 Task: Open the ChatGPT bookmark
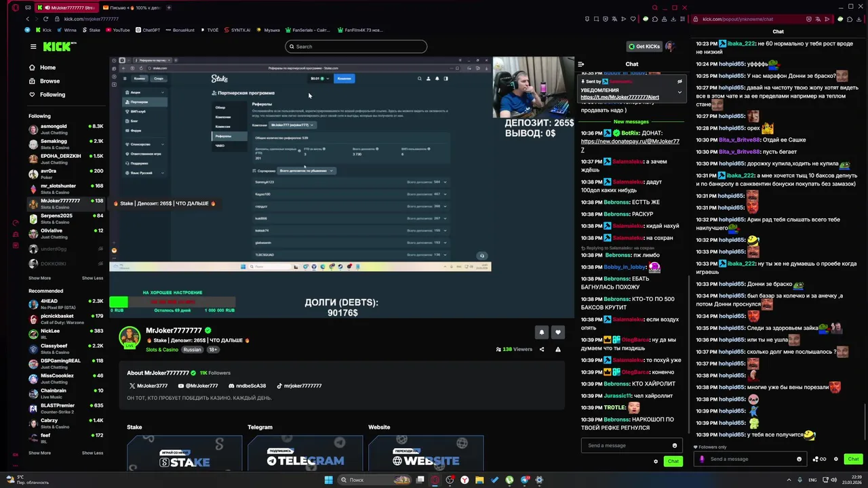pos(148,30)
